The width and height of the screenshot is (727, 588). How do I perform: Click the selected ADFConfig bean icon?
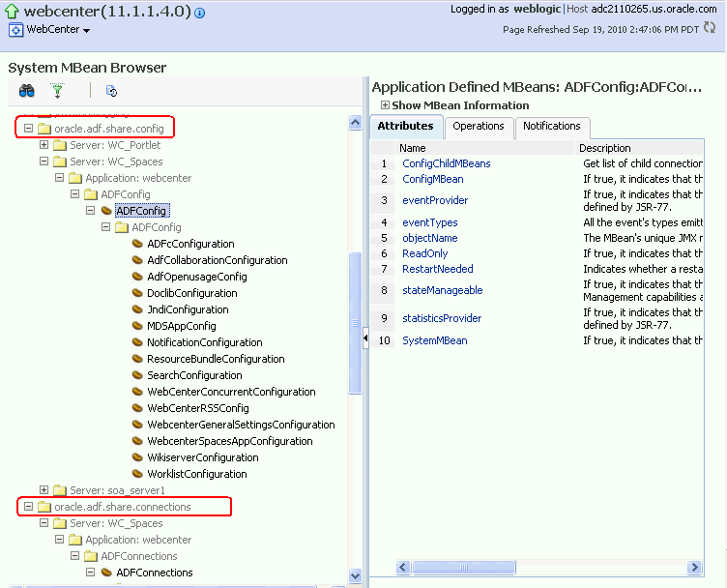106,211
